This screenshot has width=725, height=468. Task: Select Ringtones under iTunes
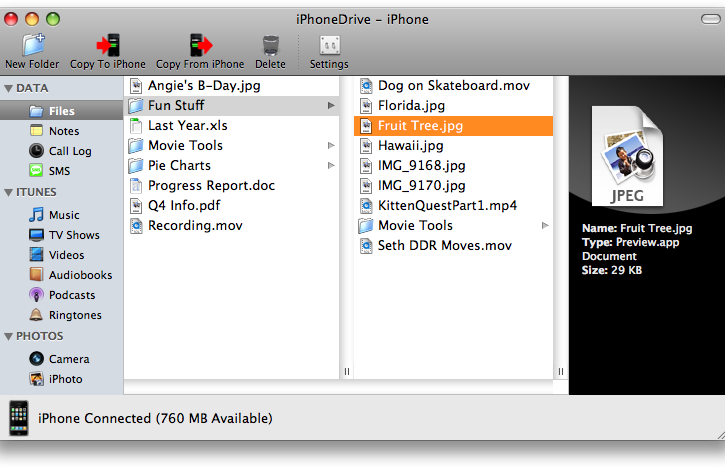(61, 315)
